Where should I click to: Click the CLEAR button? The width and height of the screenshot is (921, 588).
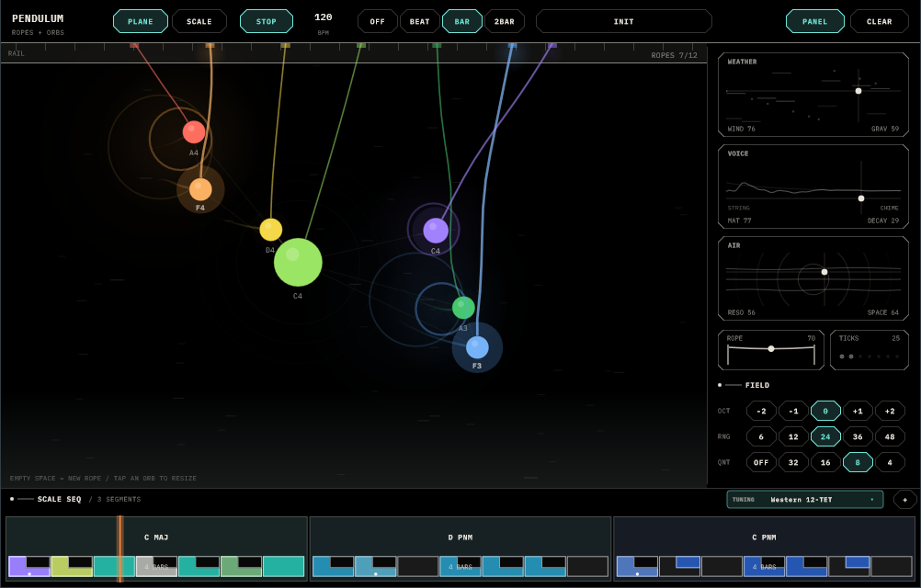pos(880,22)
